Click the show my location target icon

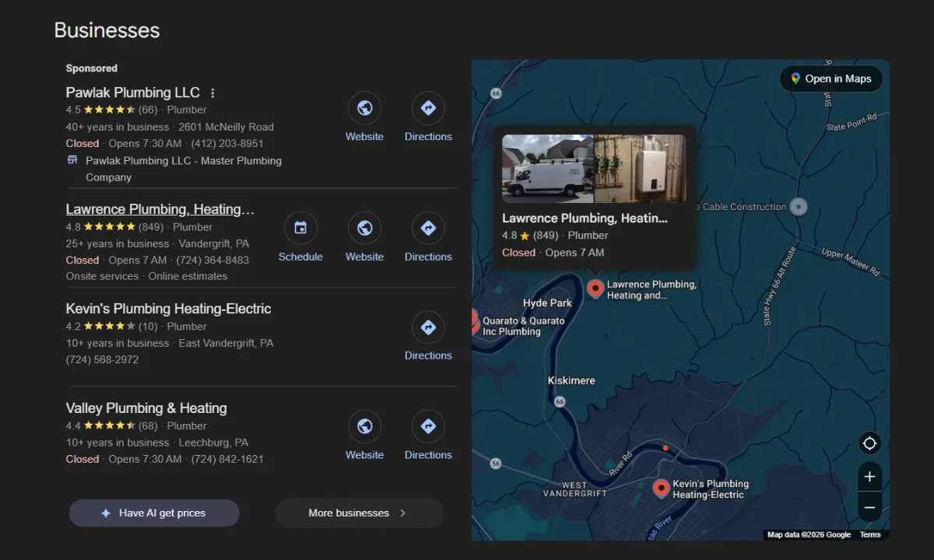coord(870,443)
